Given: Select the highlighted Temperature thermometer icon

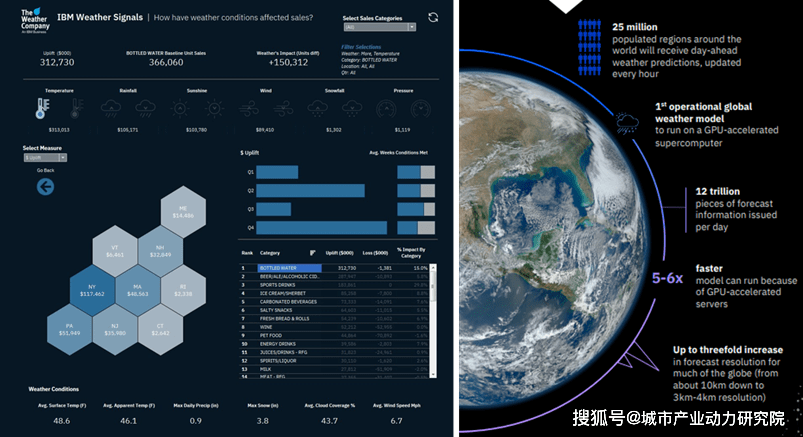Looking at the screenshot, I should point(43,109).
